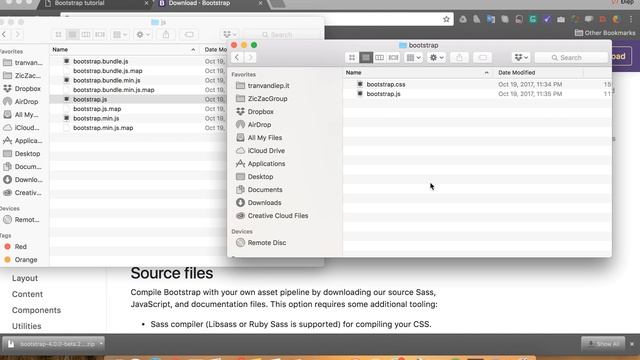Open Dropbox dropdown in bootstrap window toolbar
This screenshot has width=640, height=360.
point(521,58)
